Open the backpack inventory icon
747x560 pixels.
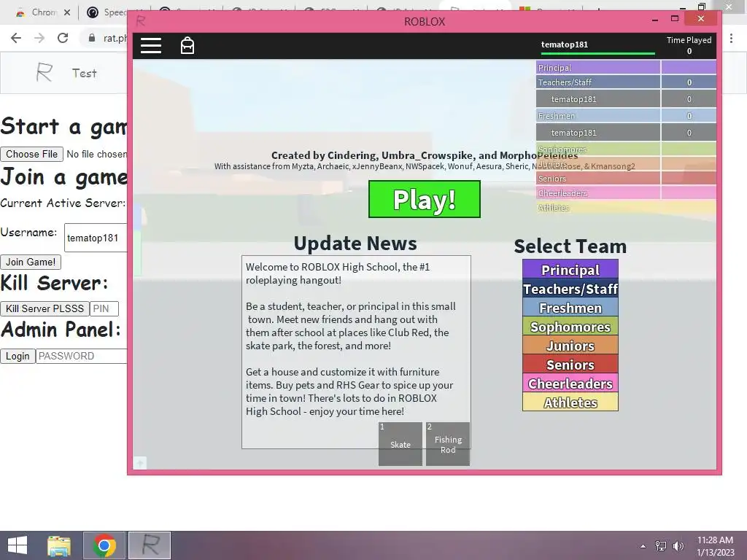click(x=187, y=46)
